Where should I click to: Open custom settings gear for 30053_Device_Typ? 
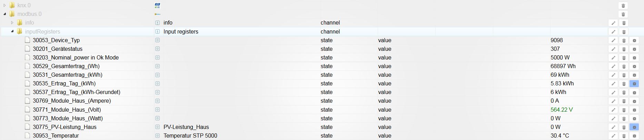pos(634,40)
